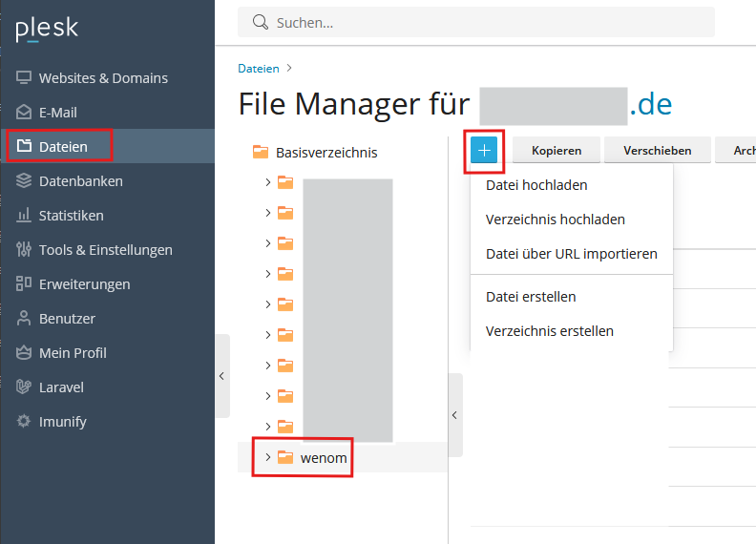Viewport: 756px width, 544px height.
Task: Collapse the folder tree panel arrow
Action: [454, 415]
